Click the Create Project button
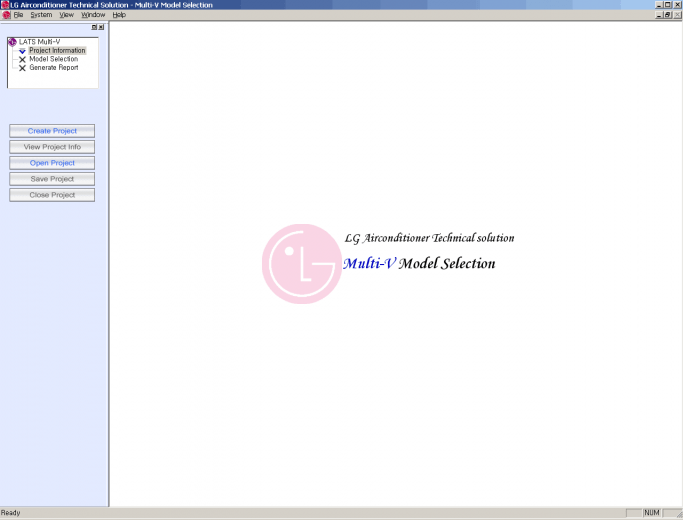This screenshot has width=683, height=520. click(x=52, y=131)
